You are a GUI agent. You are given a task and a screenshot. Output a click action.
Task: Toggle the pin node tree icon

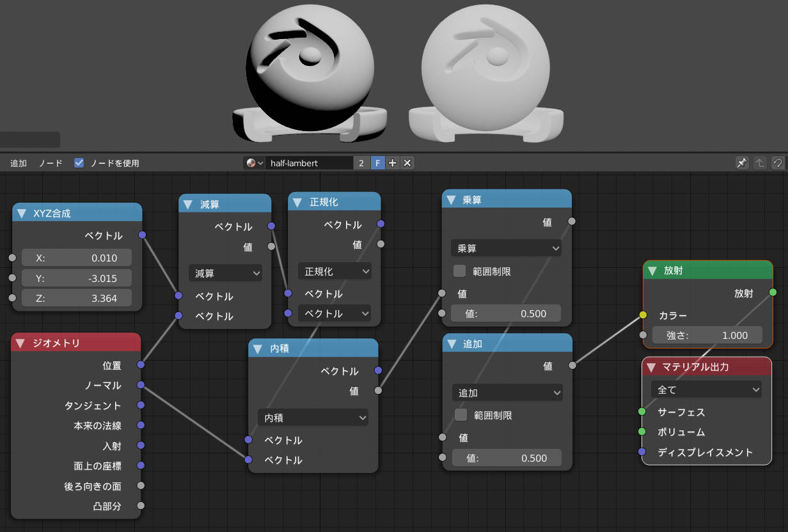click(x=741, y=163)
